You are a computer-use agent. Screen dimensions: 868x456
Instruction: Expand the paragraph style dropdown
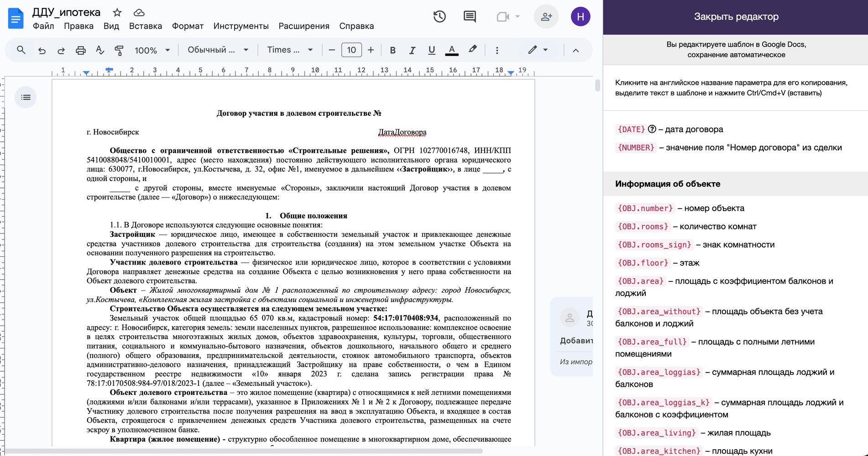218,50
